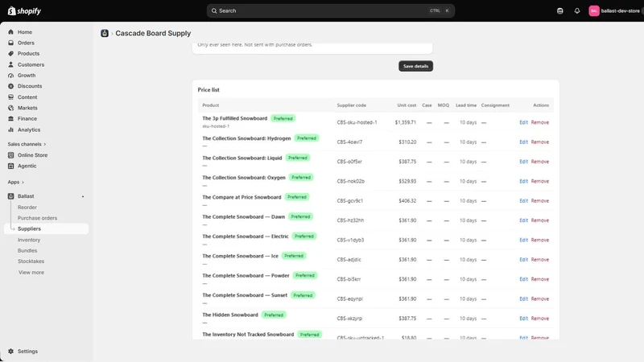Click supplier code CBS-xkzyrp
Screen dimensions: 644x362
tap(349, 319)
